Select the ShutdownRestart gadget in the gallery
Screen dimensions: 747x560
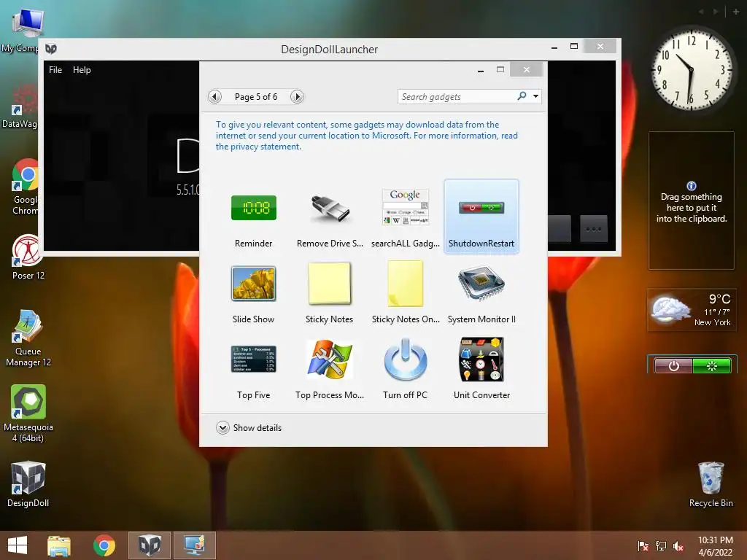point(481,217)
